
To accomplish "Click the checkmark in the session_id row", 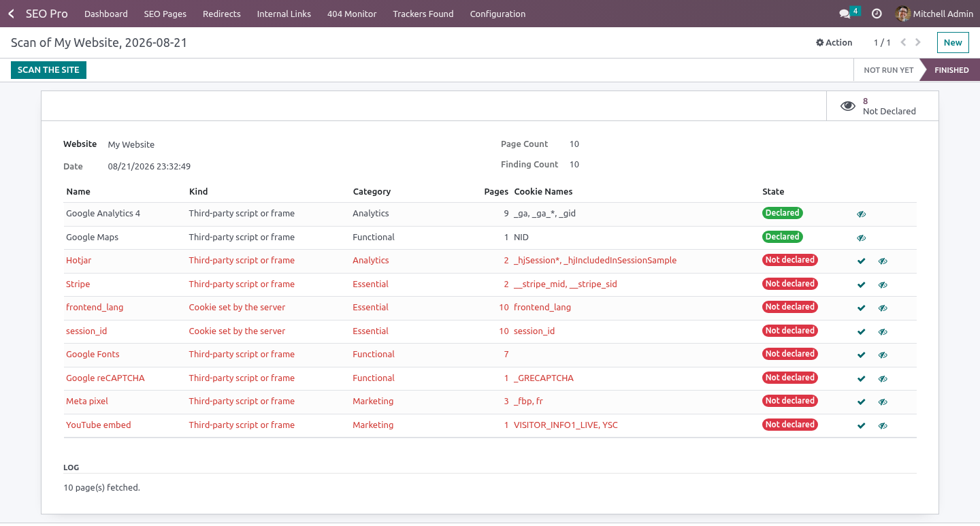I will click(x=862, y=332).
